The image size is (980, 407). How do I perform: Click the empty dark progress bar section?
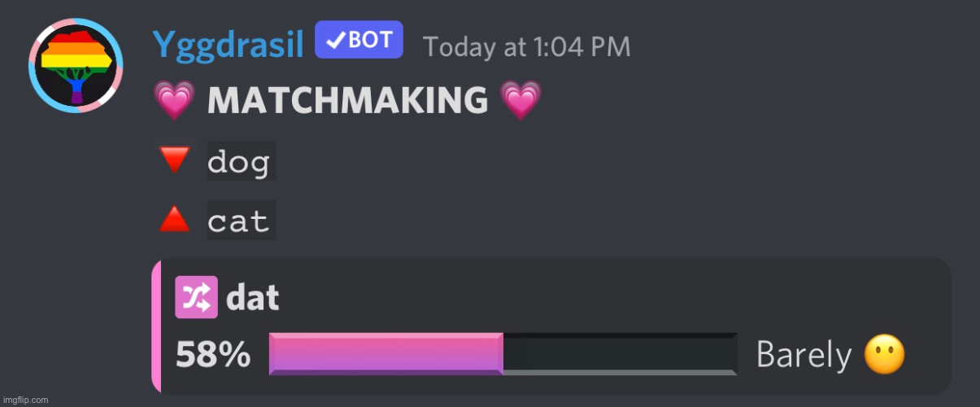coord(621,354)
